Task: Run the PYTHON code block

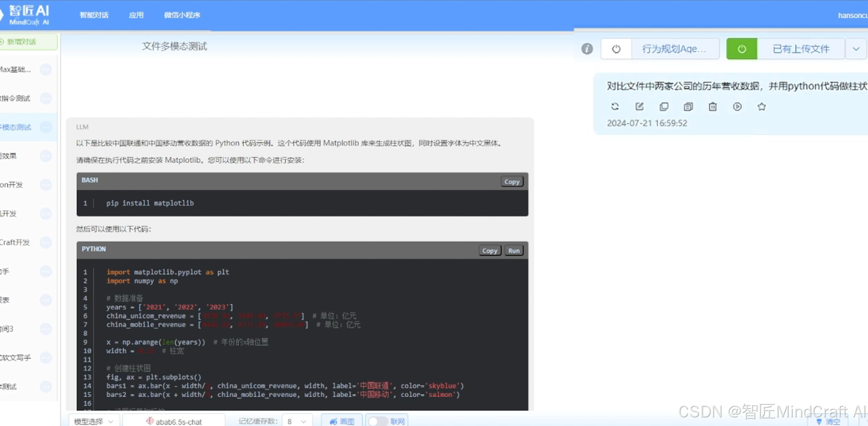Action: (x=514, y=251)
